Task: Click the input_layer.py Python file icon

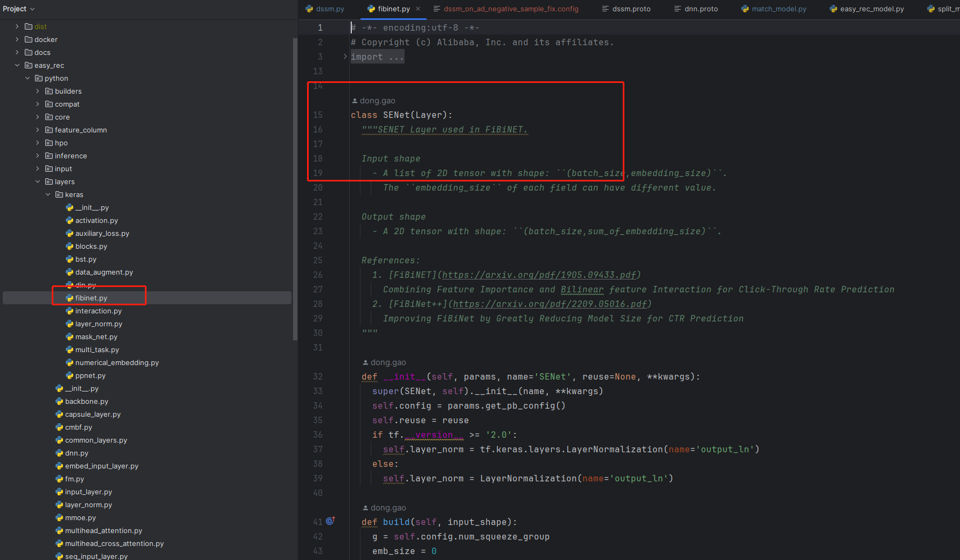Action: pyautogui.click(x=59, y=492)
